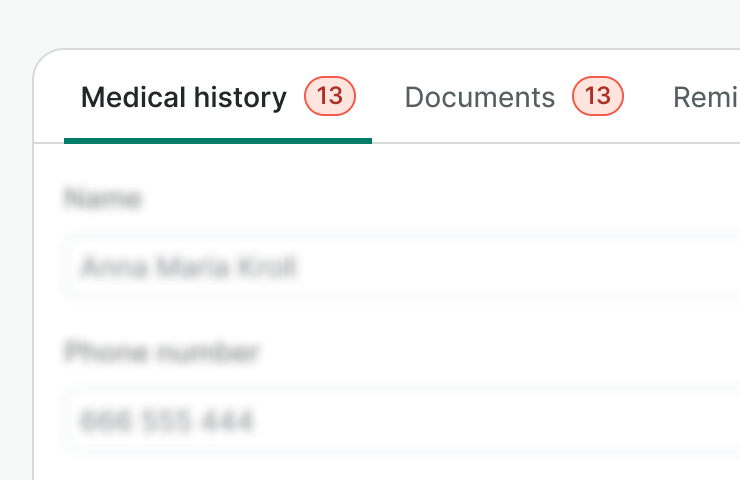Click the empty tab bar area between Documents and Reminders

648,97
